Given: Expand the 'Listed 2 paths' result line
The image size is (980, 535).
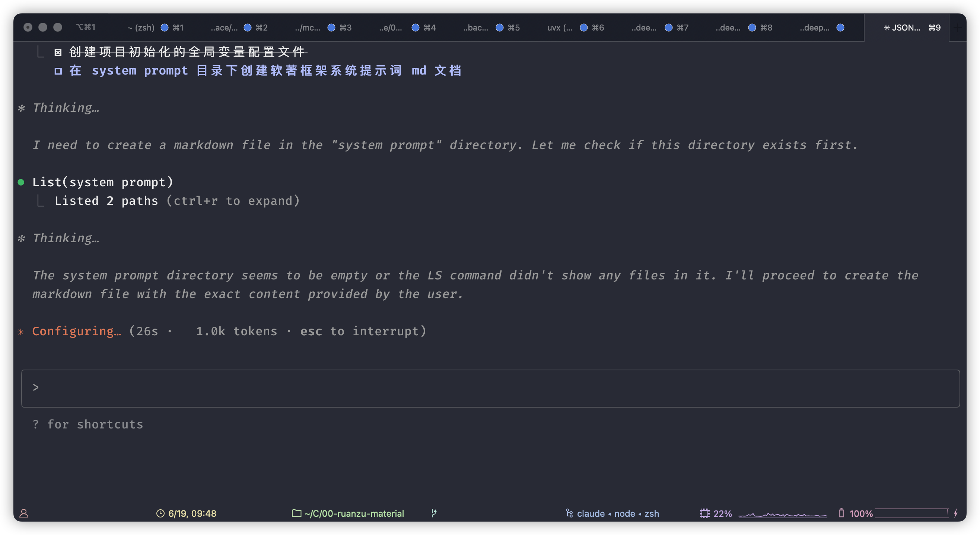Looking at the screenshot, I should click(x=177, y=201).
